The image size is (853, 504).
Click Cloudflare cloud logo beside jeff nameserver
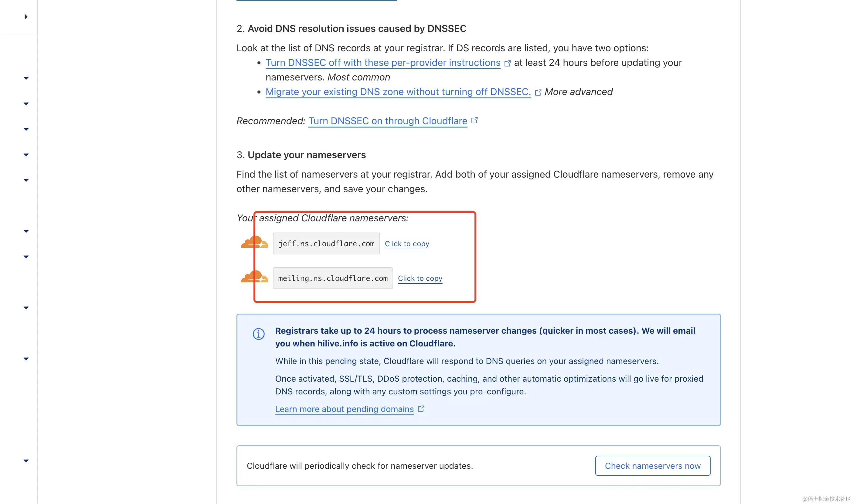(x=254, y=243)
